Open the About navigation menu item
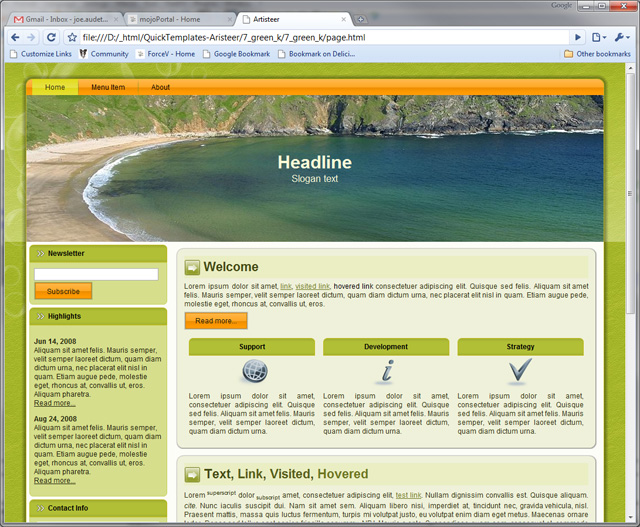 coord(160,87)
